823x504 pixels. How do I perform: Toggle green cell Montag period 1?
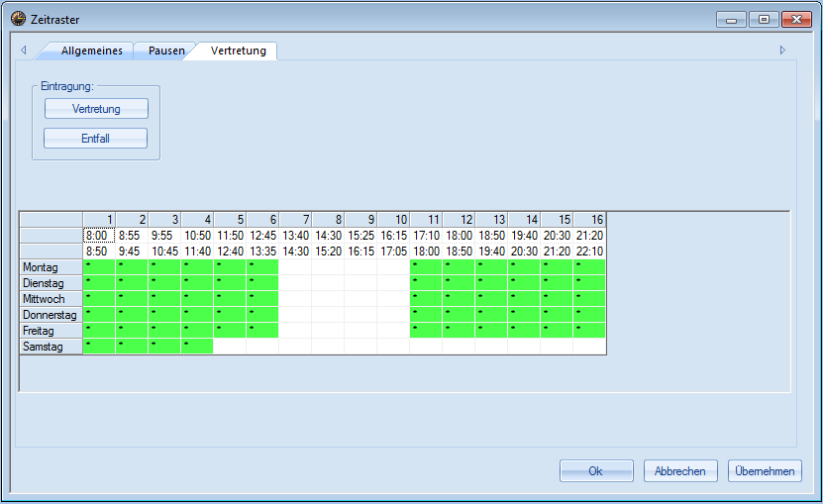point(99,267)
